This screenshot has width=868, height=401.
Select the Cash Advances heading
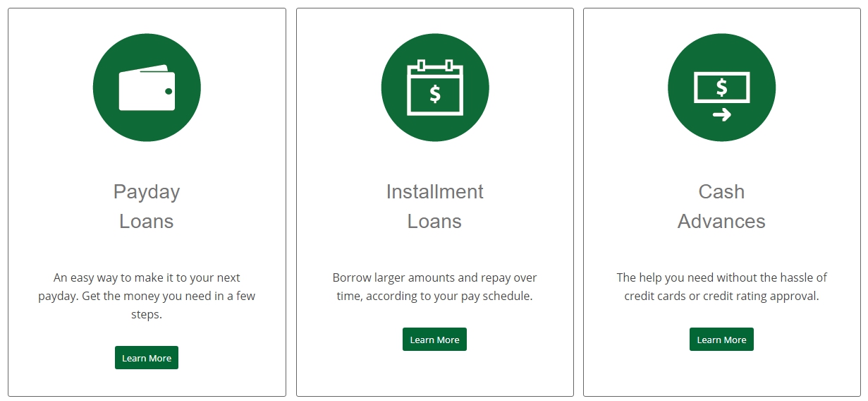coord(722,206)
